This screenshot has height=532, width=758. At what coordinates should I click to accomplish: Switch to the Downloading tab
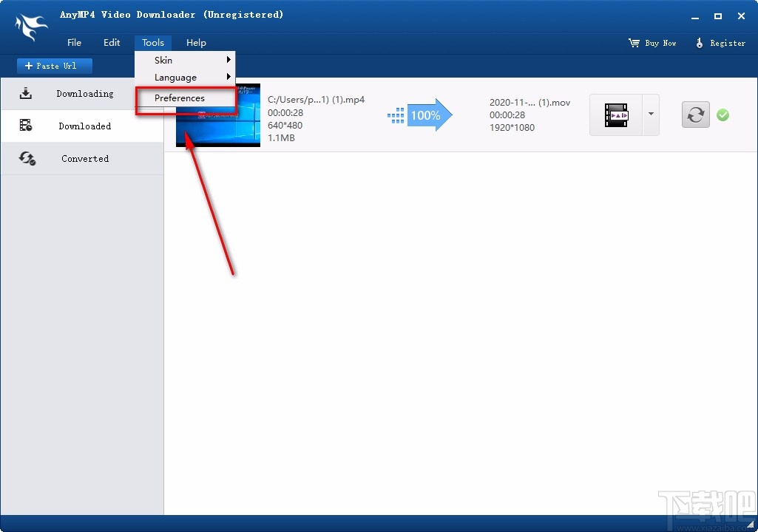coord(82,94)
